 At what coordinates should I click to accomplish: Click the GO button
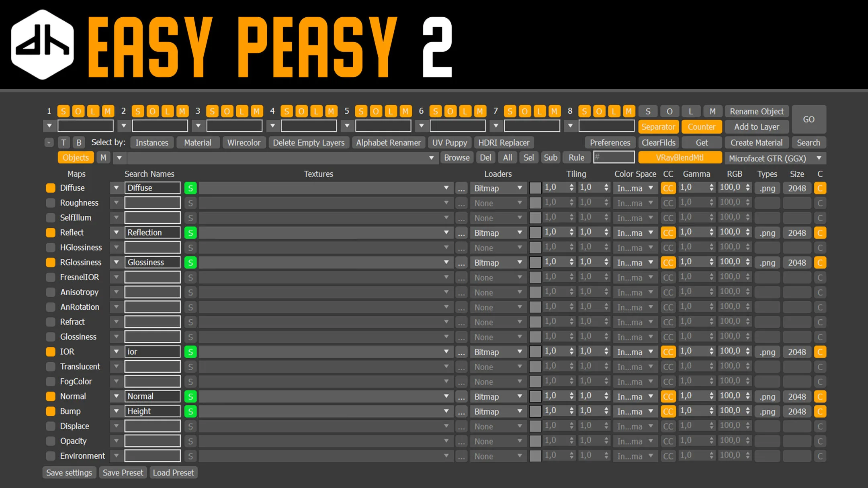(809, 119)
